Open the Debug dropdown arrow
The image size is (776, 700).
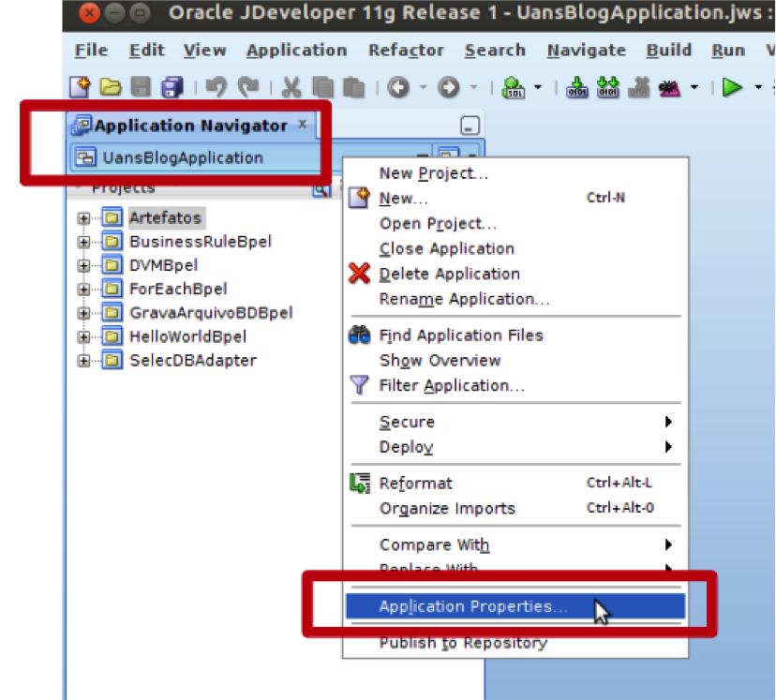click(x=694, y=87)
